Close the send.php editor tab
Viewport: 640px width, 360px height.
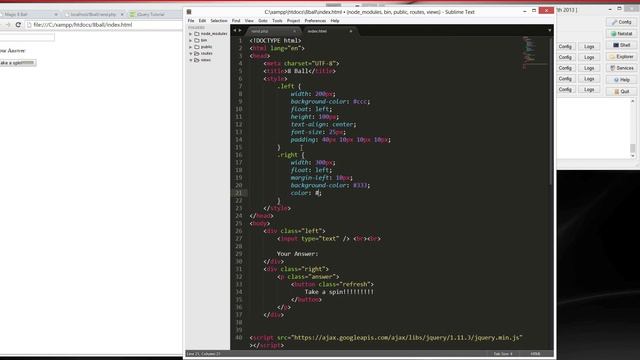pyautogui.click(x=294, y=31)
